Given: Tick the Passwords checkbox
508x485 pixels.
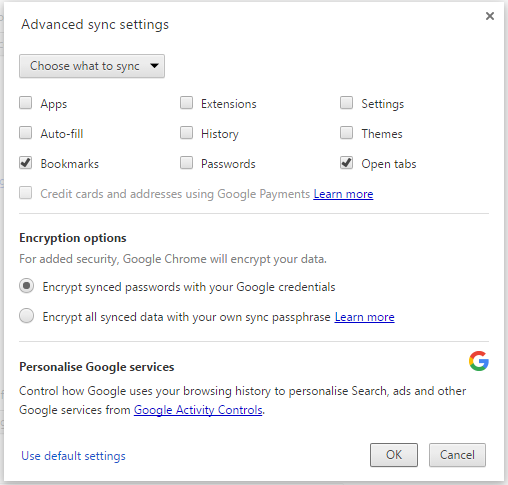Looking at the screenshot, I should coord(186,163).
